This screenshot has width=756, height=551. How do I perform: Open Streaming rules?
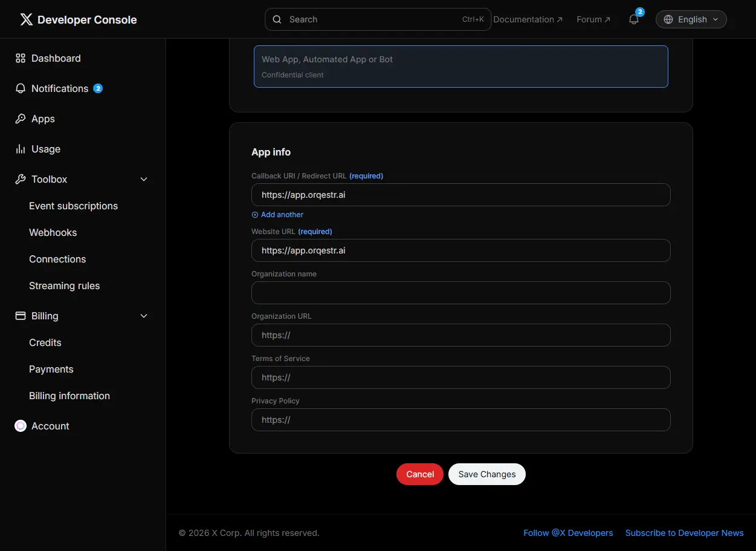point(65,285)
